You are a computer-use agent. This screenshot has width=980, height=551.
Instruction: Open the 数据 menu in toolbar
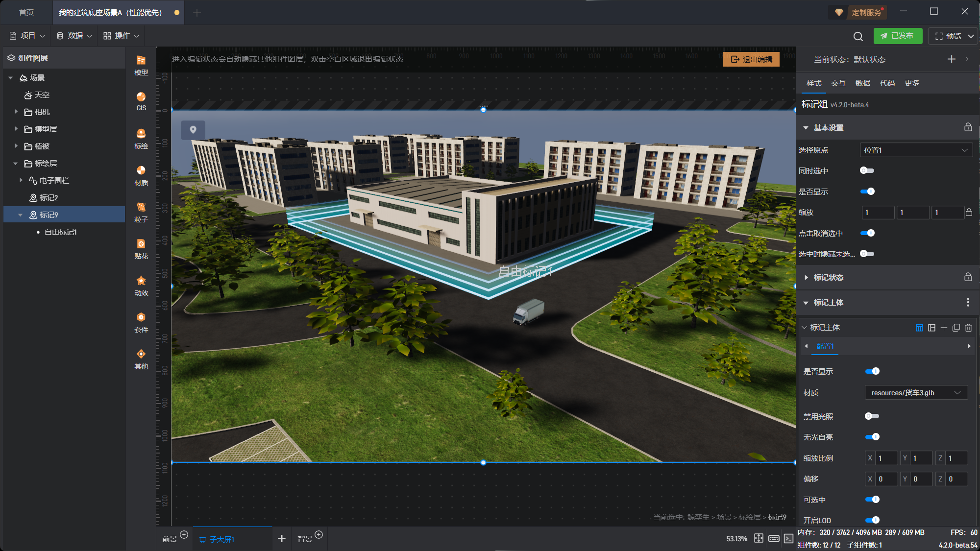tap(74, 36)
